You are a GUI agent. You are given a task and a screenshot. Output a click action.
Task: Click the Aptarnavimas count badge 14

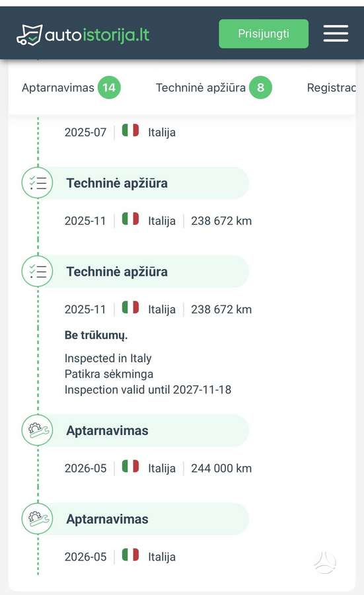pos(109,88)
